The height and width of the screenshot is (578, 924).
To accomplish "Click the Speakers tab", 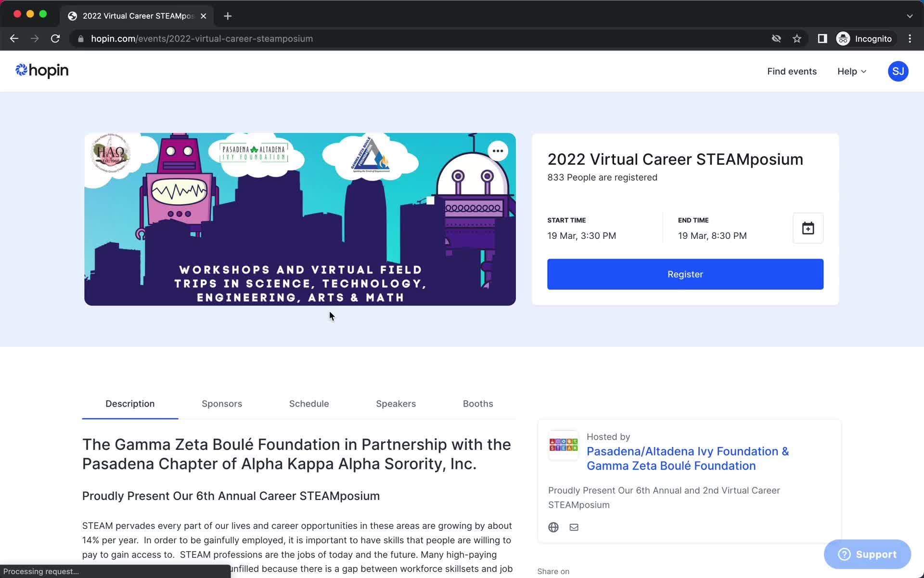I will (396, 404).
